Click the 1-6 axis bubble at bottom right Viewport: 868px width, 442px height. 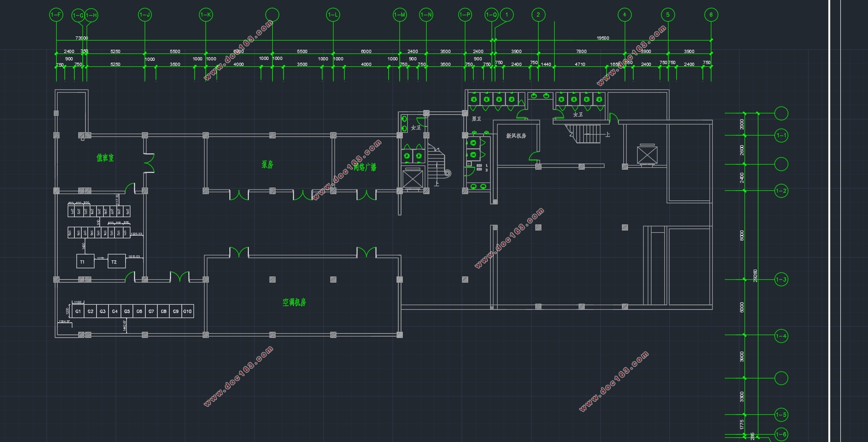click(x=781, y=434)
